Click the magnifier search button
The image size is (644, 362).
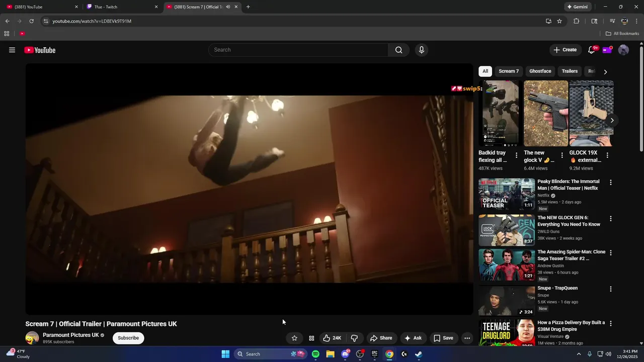tap(398, 50)
